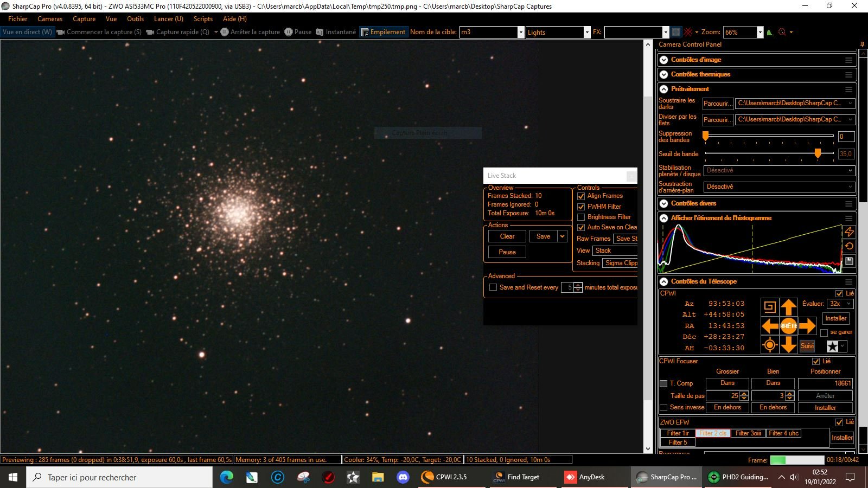Screen dimensions: 868x488
Task: Enable the Save and Reset every checkbox
Action: 493,287
